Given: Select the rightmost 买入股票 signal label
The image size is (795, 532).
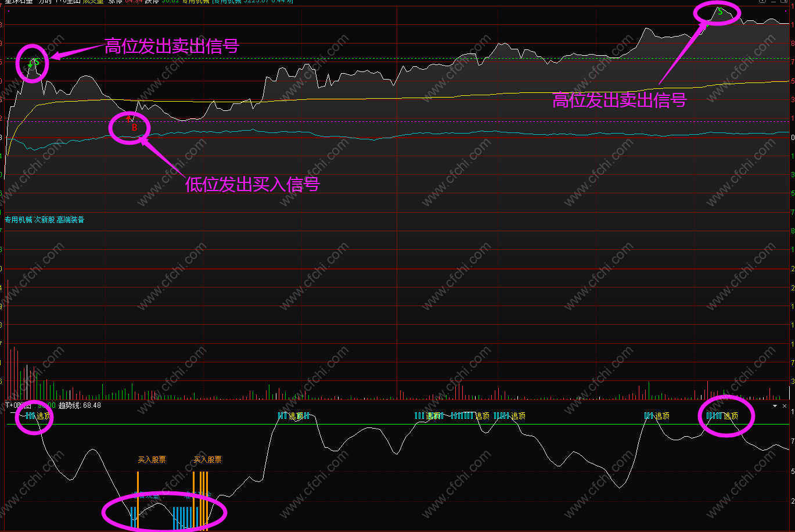Looking at the screenshot, I should (207, 459).
